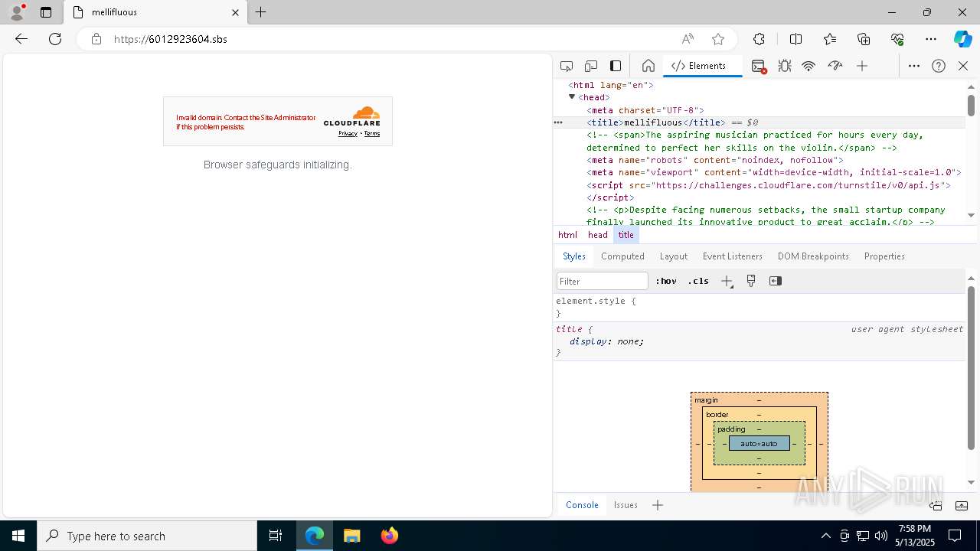The image size is (980, 551).
Task: Switch to the Computed tab
Action: (x=622, y=256)
